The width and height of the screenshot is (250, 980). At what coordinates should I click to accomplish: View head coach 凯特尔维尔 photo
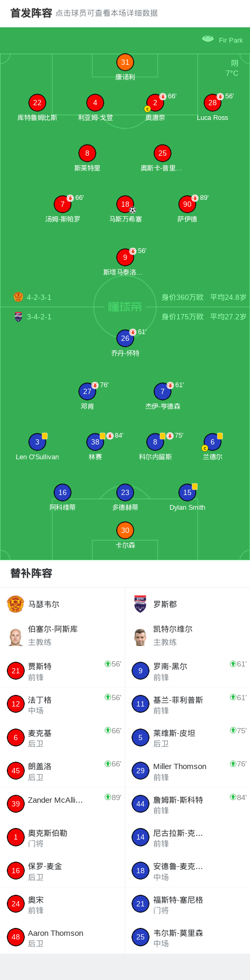140,637
